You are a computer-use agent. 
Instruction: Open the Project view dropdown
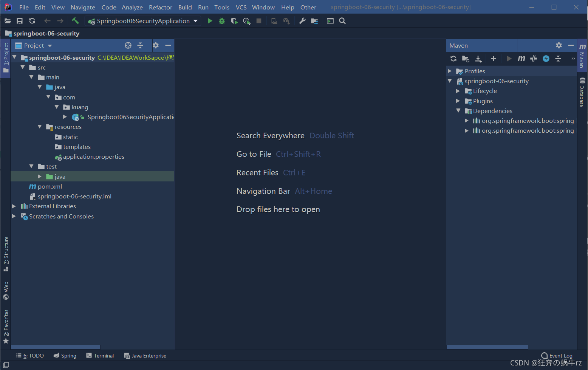50,46
